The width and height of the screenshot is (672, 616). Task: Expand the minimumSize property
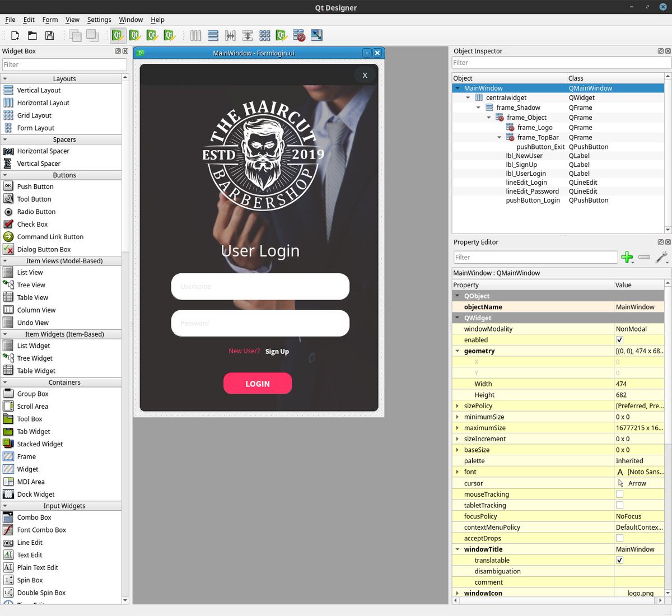click(x=458, y=417)
